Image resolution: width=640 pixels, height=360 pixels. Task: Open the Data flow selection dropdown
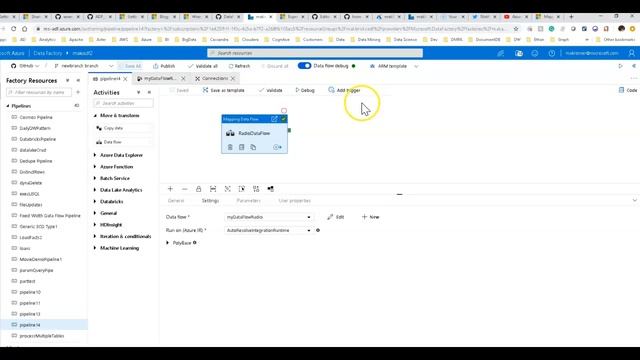pos(269,217)
